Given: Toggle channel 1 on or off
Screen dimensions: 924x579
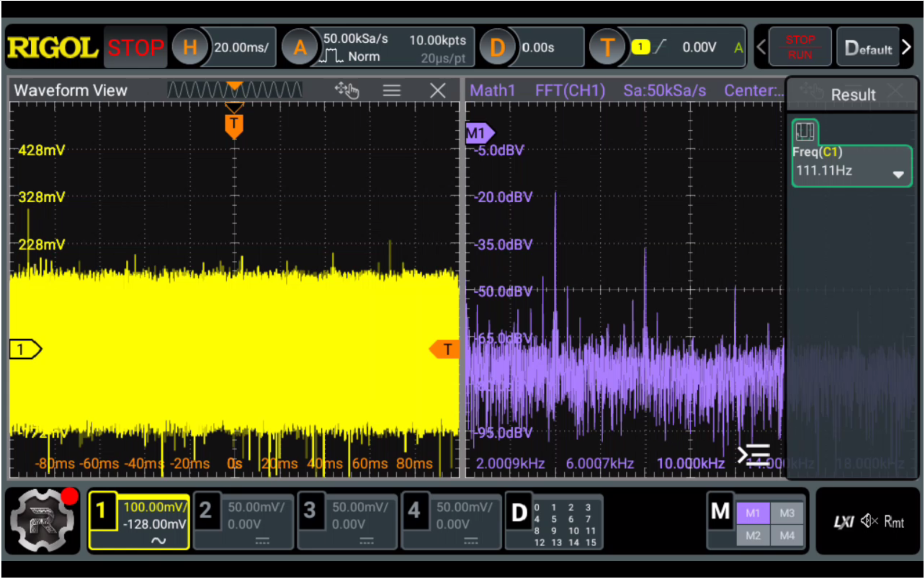Looking at the screenshot, I should pos(102,511).
